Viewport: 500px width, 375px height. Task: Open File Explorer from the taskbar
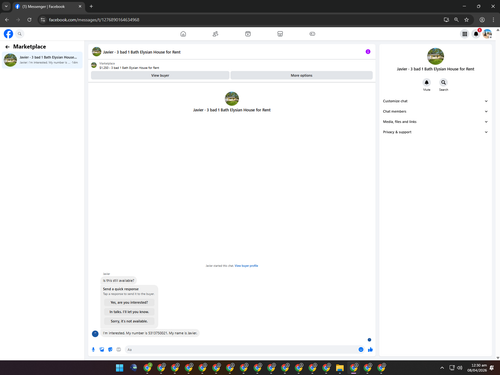[x=340, y=368]
